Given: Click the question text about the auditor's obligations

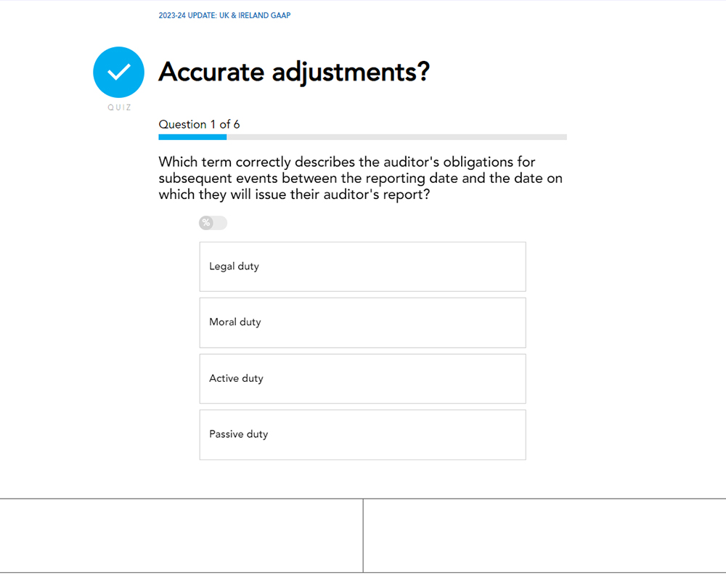Looking at the screenshot, I should [x=361, y=179].
